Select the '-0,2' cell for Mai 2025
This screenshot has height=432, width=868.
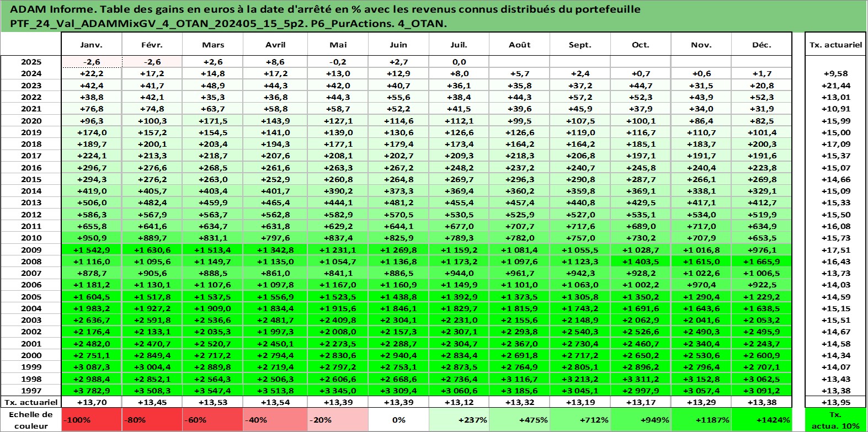[338, 62]
